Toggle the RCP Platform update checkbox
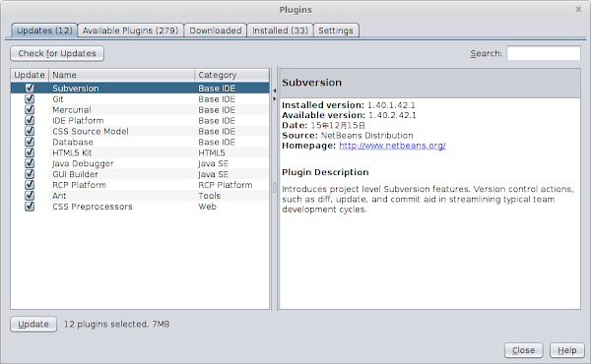 click(30, 185)
